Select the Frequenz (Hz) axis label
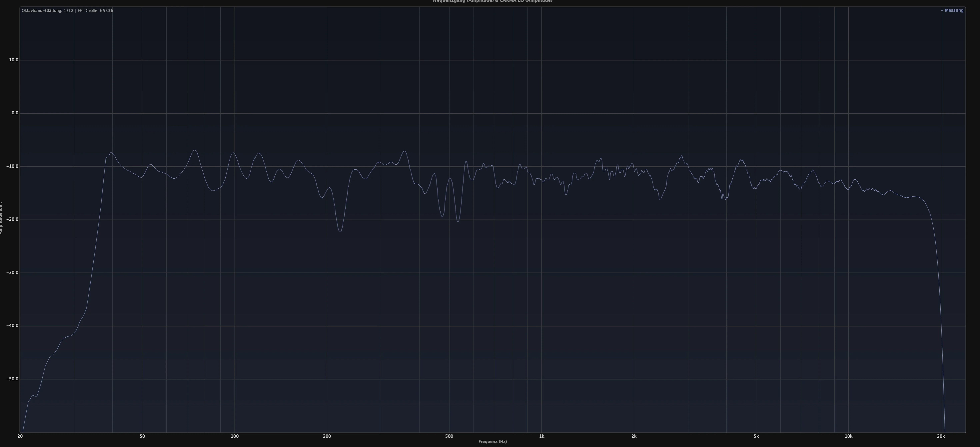Viewport: 980px width, 447px height. 493,442
